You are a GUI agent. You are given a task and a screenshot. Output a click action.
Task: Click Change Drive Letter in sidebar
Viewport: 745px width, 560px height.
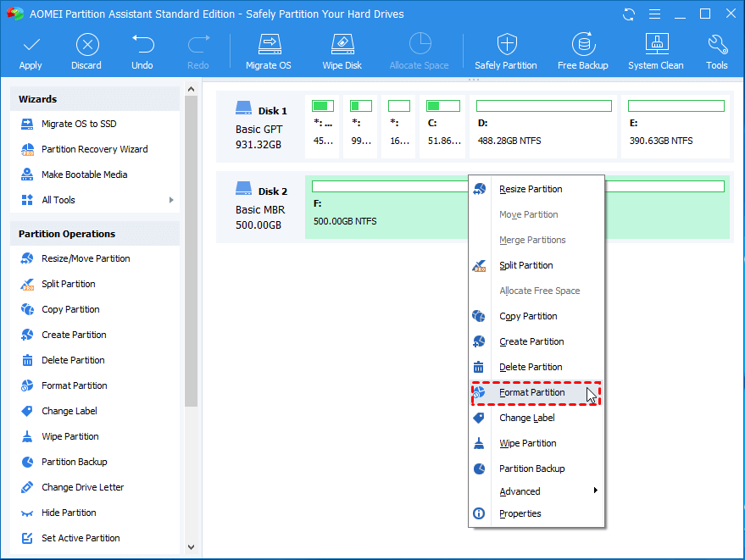click(82, 487)
